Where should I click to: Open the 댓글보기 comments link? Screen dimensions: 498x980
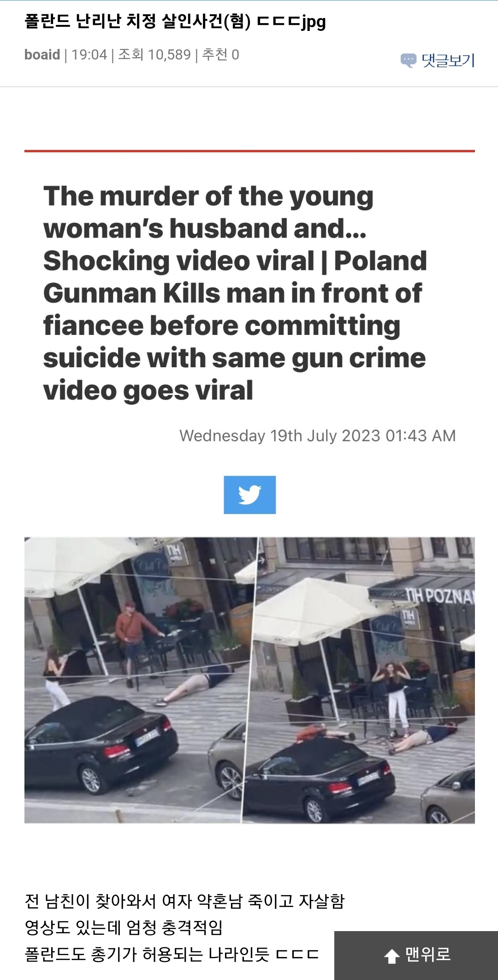point(448,60)
